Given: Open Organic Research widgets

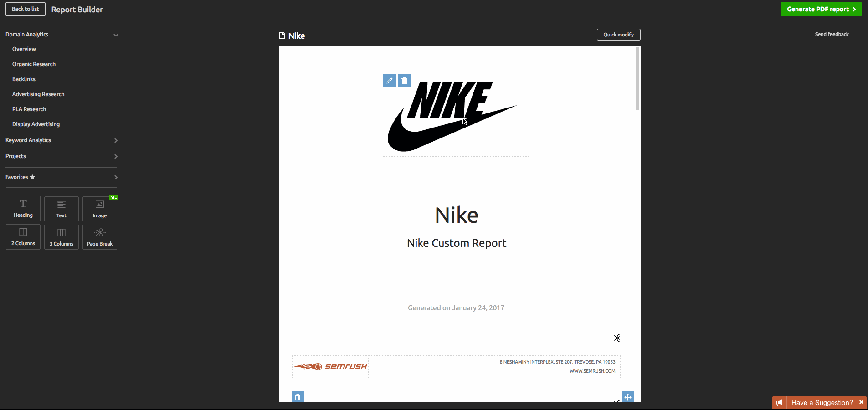Looking at the screenshot, I should point(34,64).
